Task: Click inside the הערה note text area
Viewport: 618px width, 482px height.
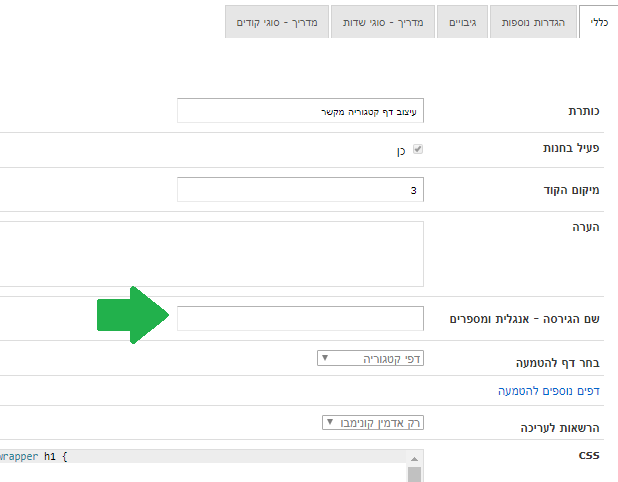Action: (210, 254)
